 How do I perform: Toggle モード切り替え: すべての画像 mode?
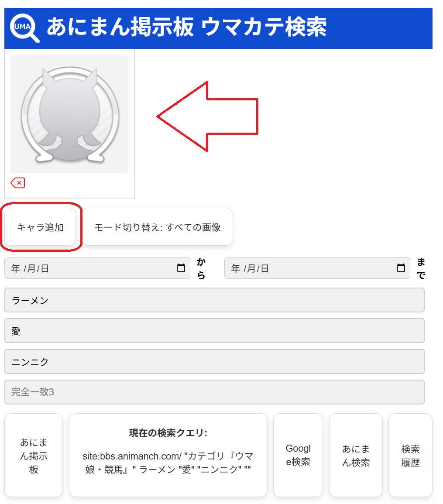(x=158, y=227)
